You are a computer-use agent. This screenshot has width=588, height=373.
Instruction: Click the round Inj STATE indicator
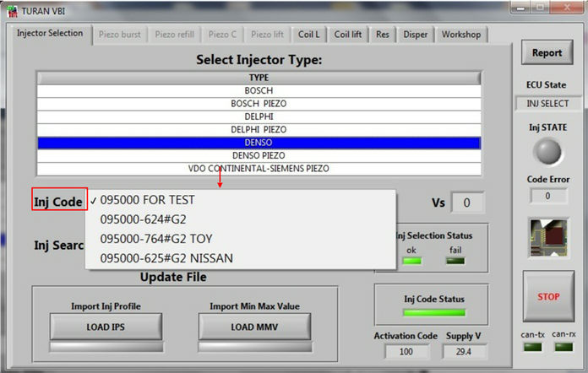click(547, 152)
